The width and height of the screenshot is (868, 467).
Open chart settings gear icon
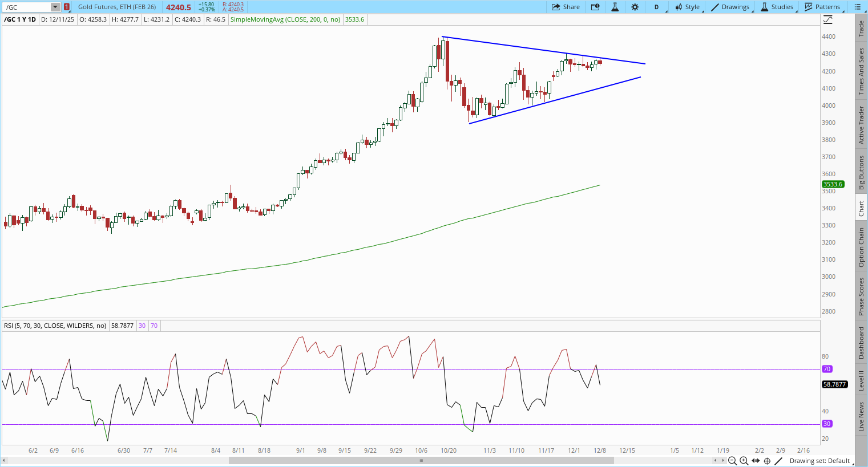(x=635, y=7)
